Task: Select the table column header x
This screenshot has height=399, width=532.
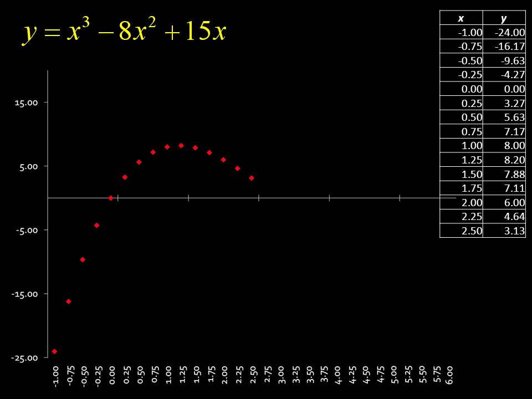Action: point(461,18)
